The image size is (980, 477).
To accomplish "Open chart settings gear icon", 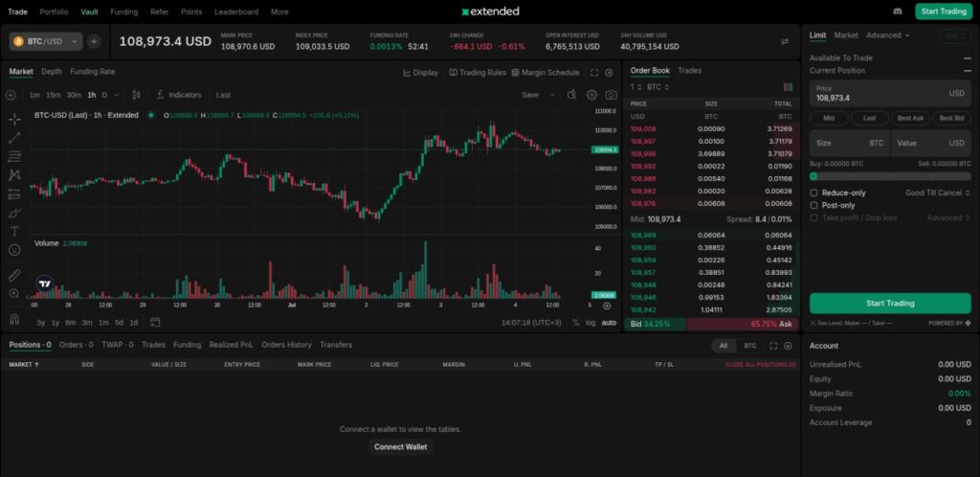I will click(591, 95).
